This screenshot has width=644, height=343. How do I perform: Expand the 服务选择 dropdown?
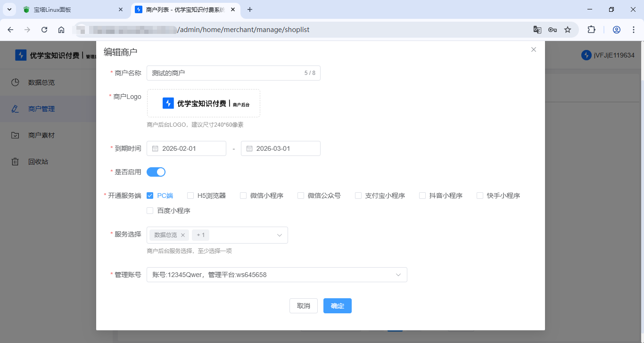pyautogui.click(x=281, y=235)
